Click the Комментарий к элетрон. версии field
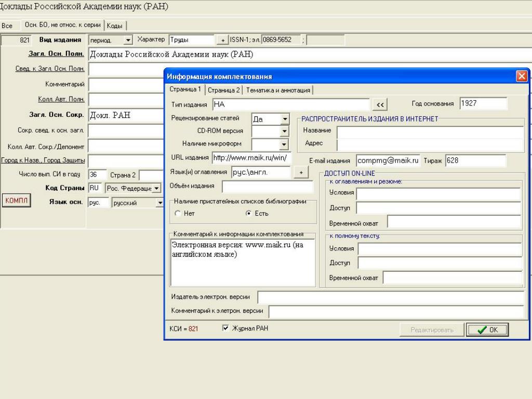This screenshot has width=532, height=399. (x=396, y=312)
